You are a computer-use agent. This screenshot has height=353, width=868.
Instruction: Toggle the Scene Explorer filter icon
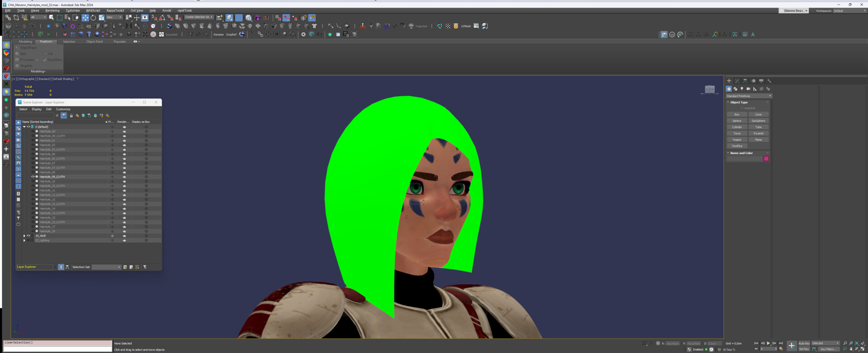[x=64, y=115]
